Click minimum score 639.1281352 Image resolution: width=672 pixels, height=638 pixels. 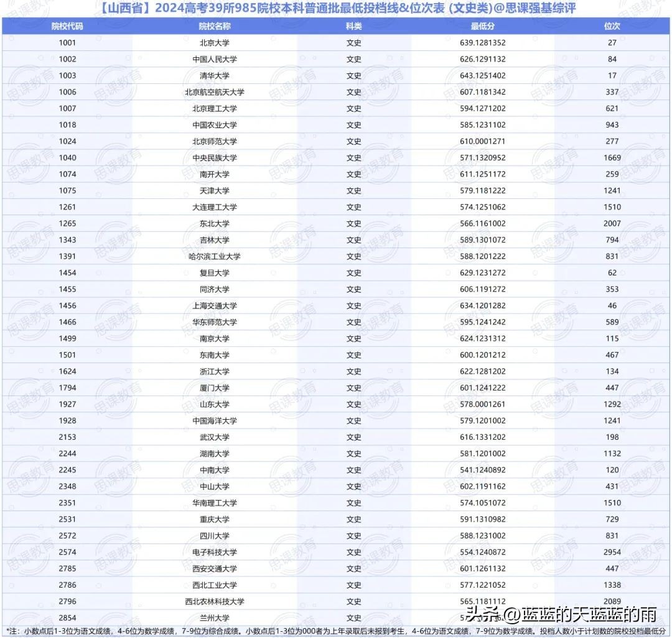coord(483,43)
